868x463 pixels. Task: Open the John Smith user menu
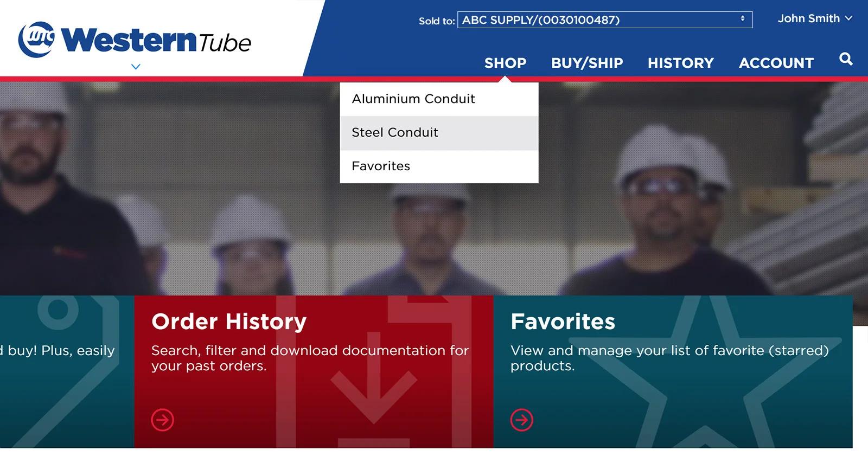coord(814,18)
